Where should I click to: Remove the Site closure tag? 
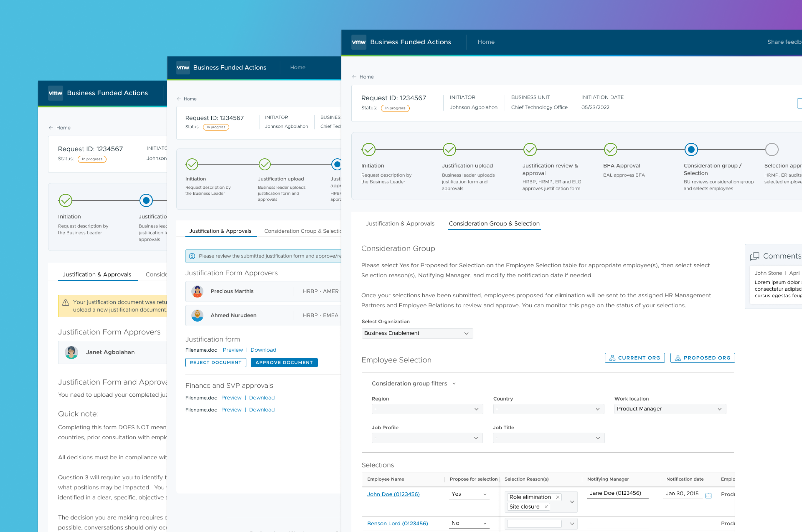[546, 507]
